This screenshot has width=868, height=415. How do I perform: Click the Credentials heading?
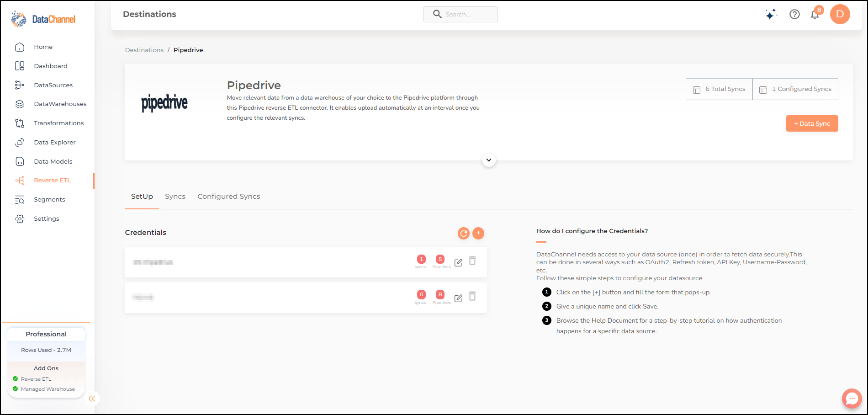(146, 233)
